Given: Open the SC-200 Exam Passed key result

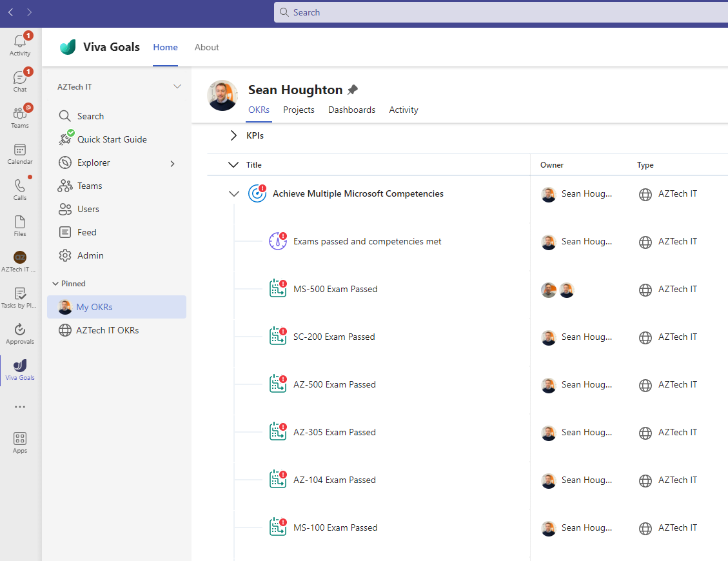Looking at the screenshot, I should tap(335, 336).
